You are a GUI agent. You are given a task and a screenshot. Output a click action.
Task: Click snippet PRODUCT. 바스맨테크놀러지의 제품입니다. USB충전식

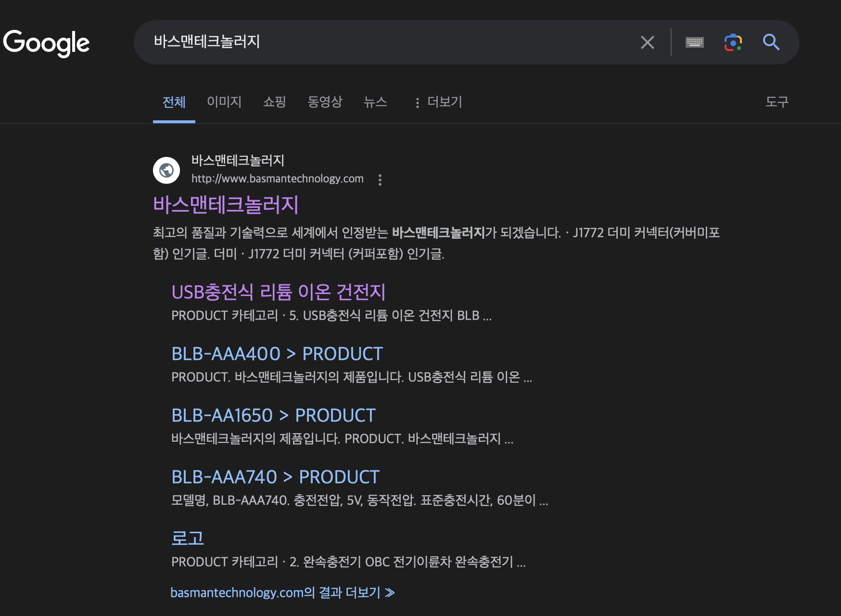pyautogui.click(x=352, y=377)
